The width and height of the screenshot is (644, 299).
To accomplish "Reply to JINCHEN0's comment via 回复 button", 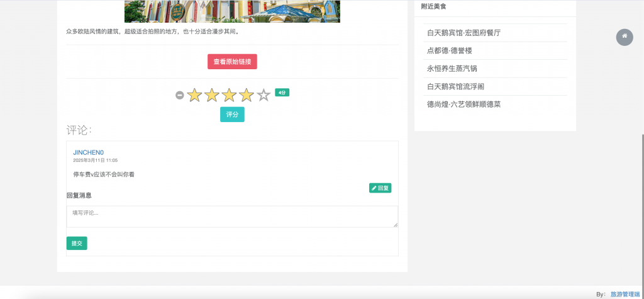I will pyautogui.click(x=380, y=188).
